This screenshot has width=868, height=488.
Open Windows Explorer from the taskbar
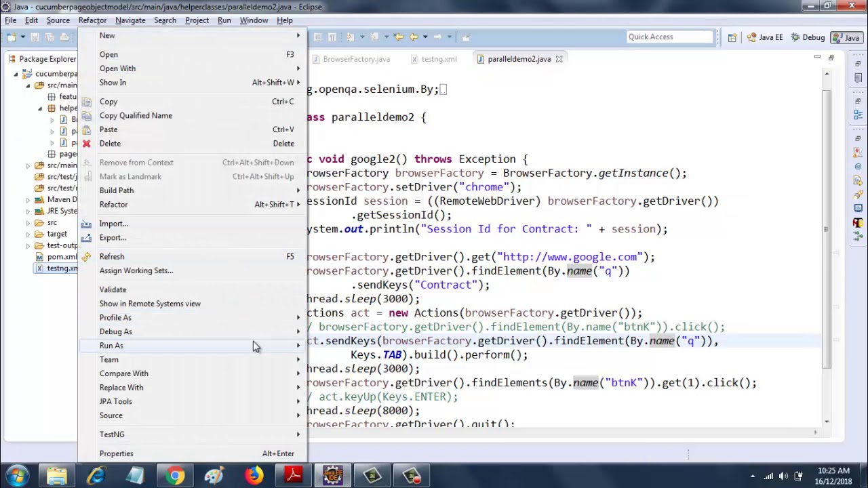pyautogui.click(x=57, y=476)
